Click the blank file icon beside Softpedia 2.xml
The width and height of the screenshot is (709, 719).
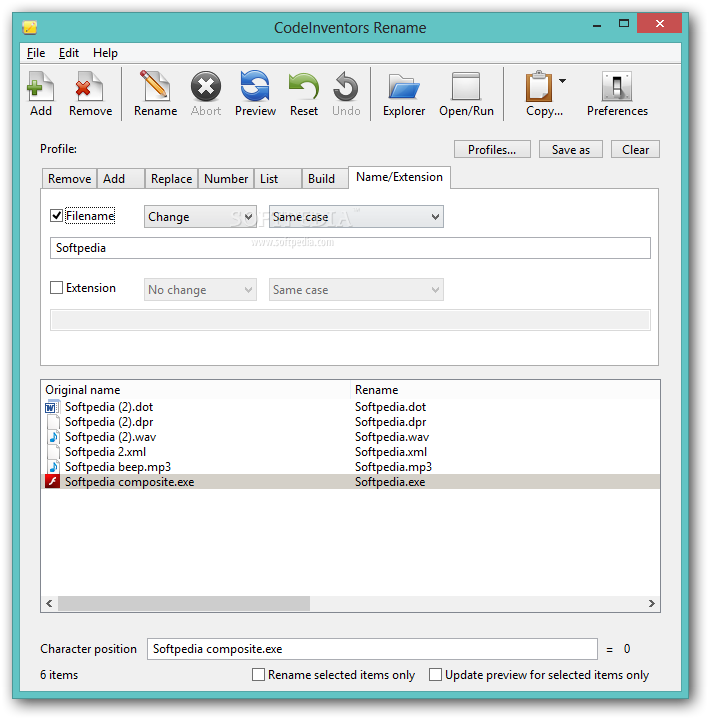tap(53, 452)
